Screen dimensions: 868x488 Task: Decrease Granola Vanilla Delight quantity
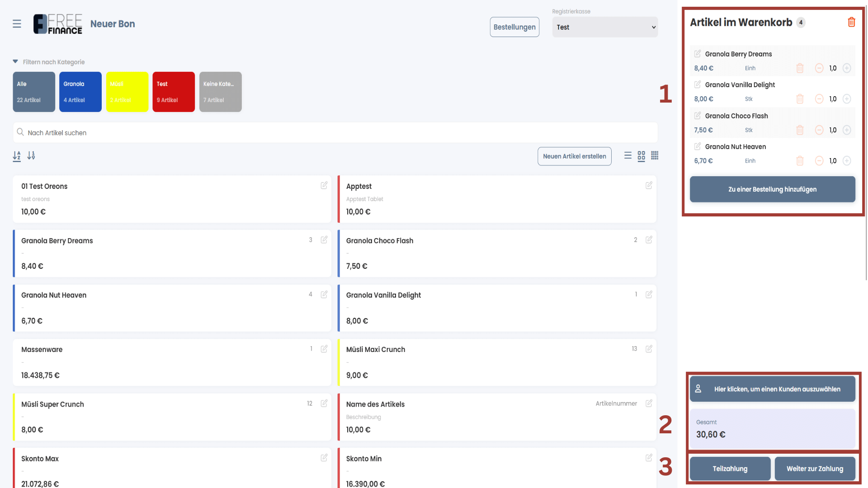[x=819, y=99]
